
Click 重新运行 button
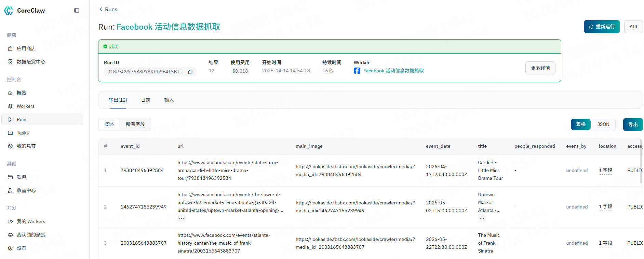tap(602, 27)
